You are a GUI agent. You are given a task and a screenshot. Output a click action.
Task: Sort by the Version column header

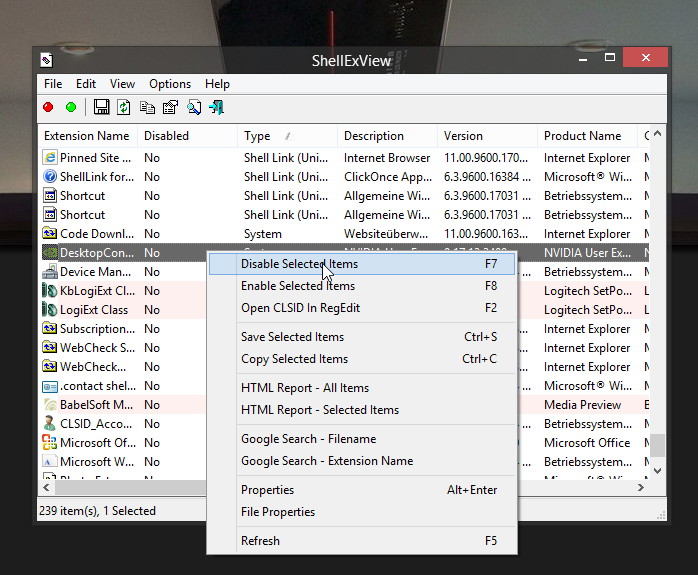[x=487, y=136]
